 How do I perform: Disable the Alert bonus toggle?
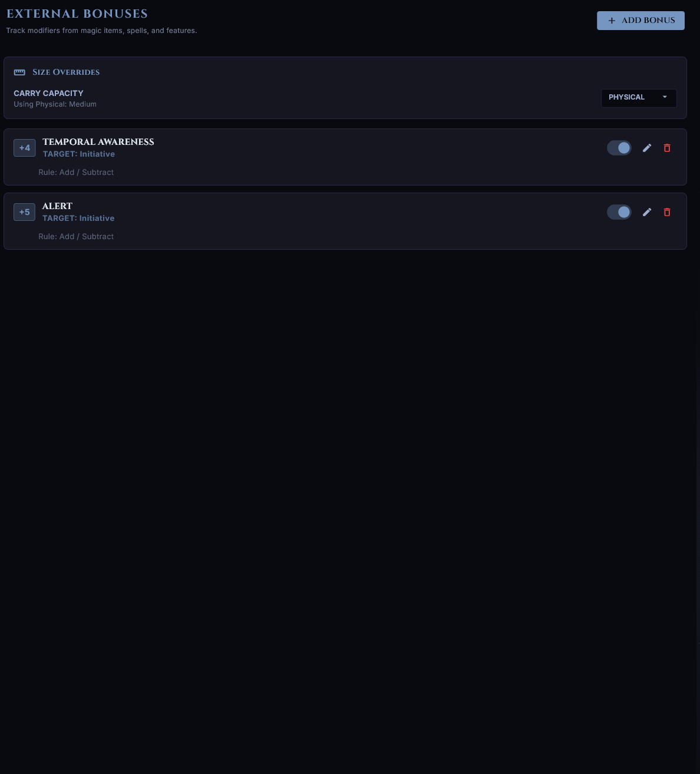[619, 211]
